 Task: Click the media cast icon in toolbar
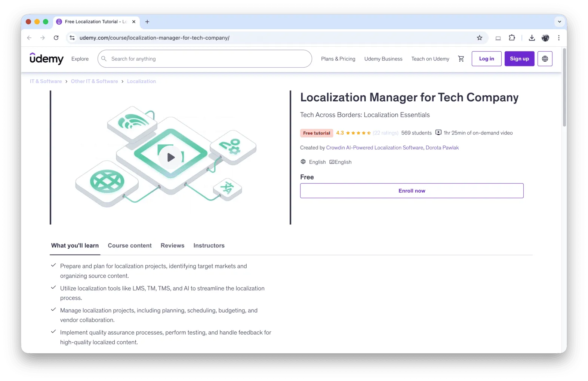[x=498, y=38]
